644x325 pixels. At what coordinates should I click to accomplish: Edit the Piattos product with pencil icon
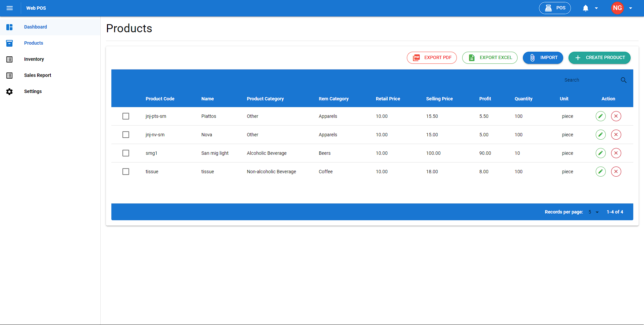click(600, 116)
